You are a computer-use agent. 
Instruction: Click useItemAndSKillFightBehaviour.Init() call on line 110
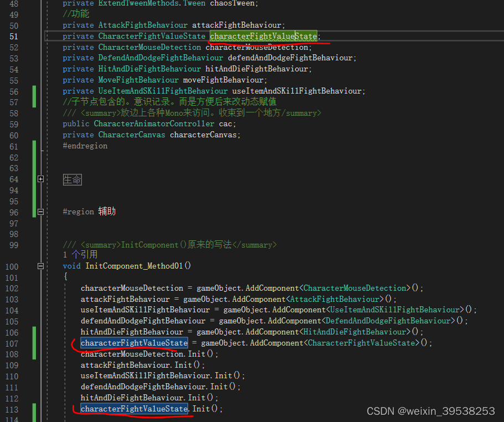[x=163, y=375]
